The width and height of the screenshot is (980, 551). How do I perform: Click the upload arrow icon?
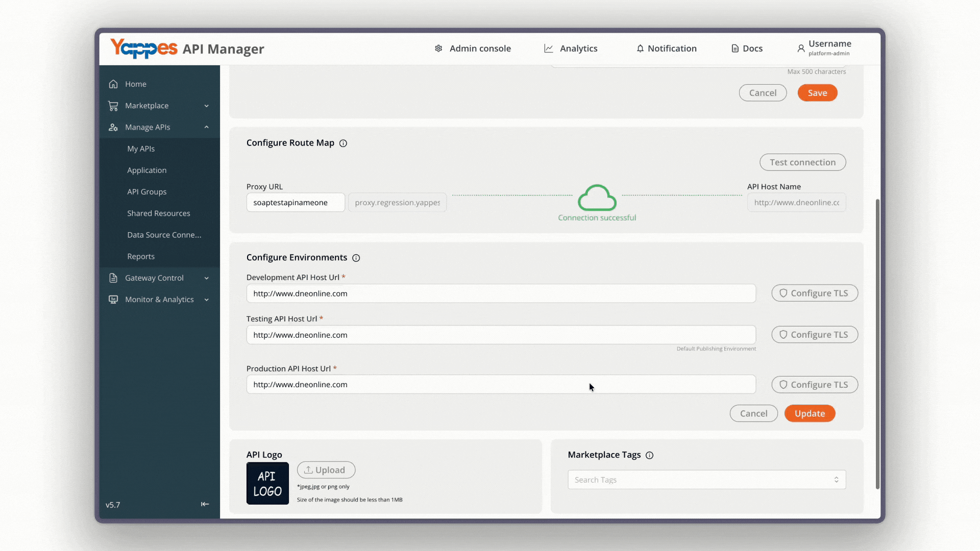[308, 469]
